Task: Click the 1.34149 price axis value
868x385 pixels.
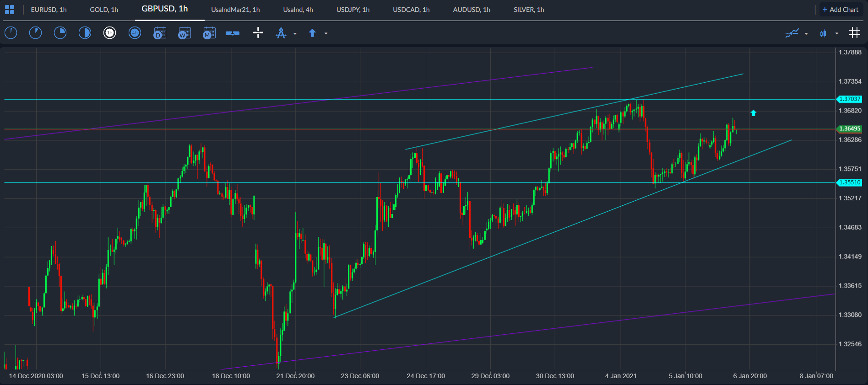Action: [x=850, y=257]
